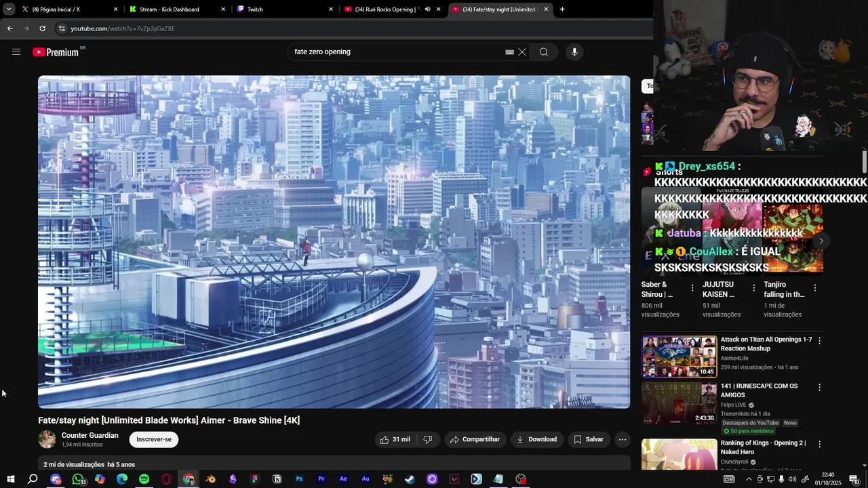
Task: Mute the Ruri Rocks Opening tab audio
Action: tap(427, 9)
